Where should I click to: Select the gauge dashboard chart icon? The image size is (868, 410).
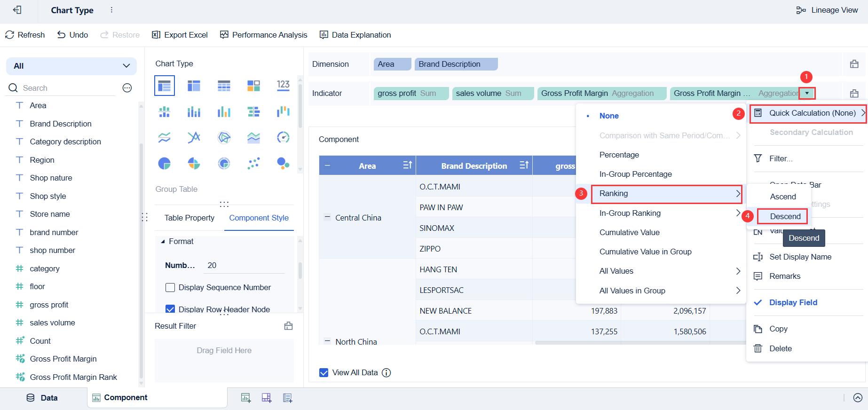click(x=283, y=137)
